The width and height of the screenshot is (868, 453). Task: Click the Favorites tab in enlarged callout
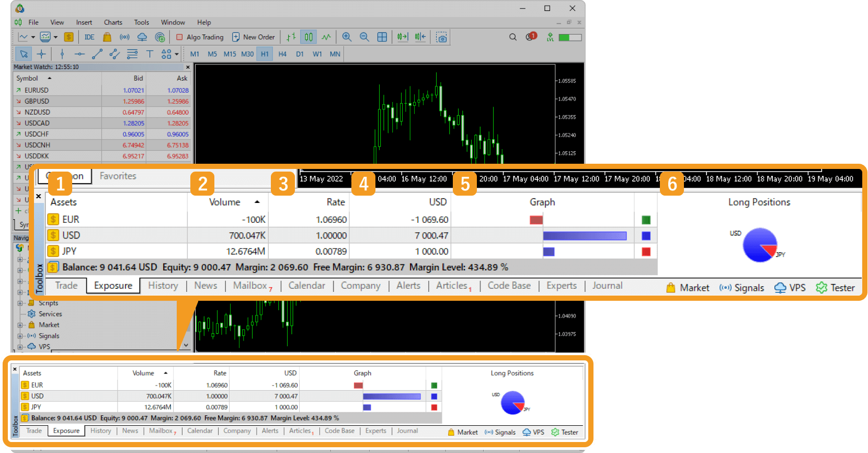coord(118,176)
